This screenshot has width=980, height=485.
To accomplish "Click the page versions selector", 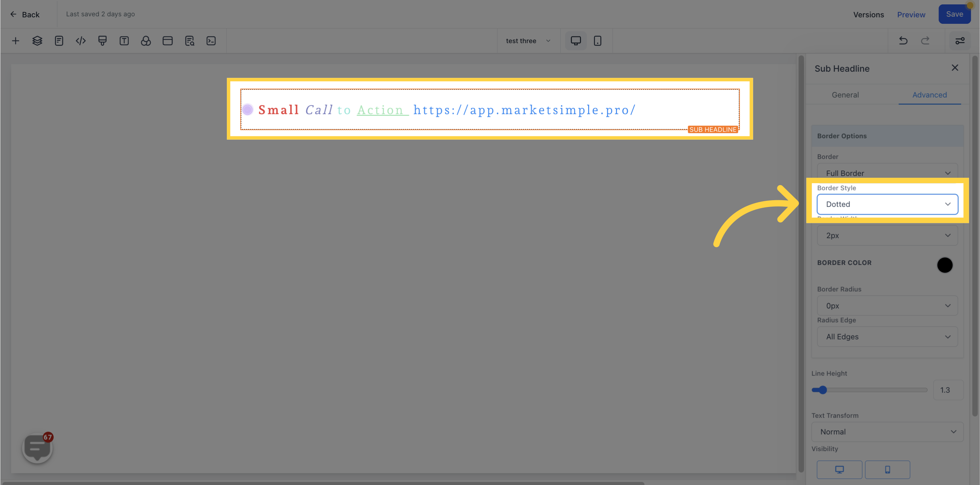I will click(869, 14).
